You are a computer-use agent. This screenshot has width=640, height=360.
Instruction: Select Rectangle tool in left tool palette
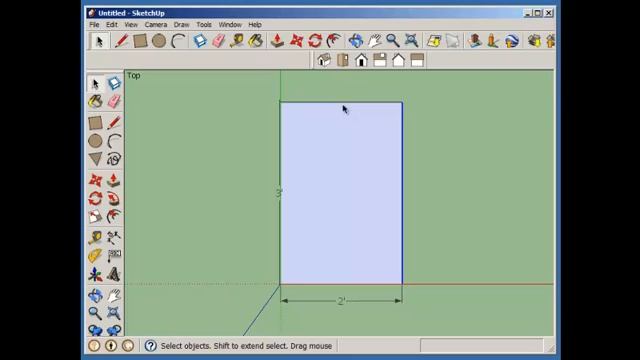click(x=96, y=123)
